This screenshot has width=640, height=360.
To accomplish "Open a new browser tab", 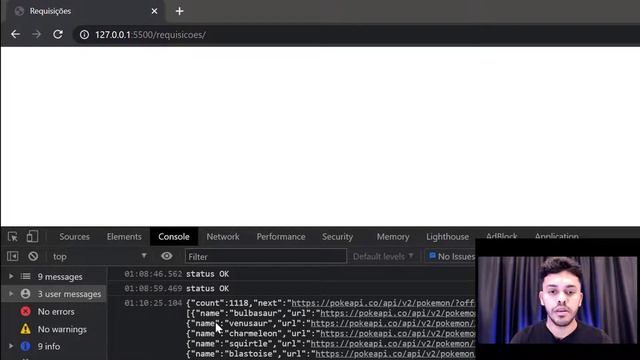I will click(180, 11).
